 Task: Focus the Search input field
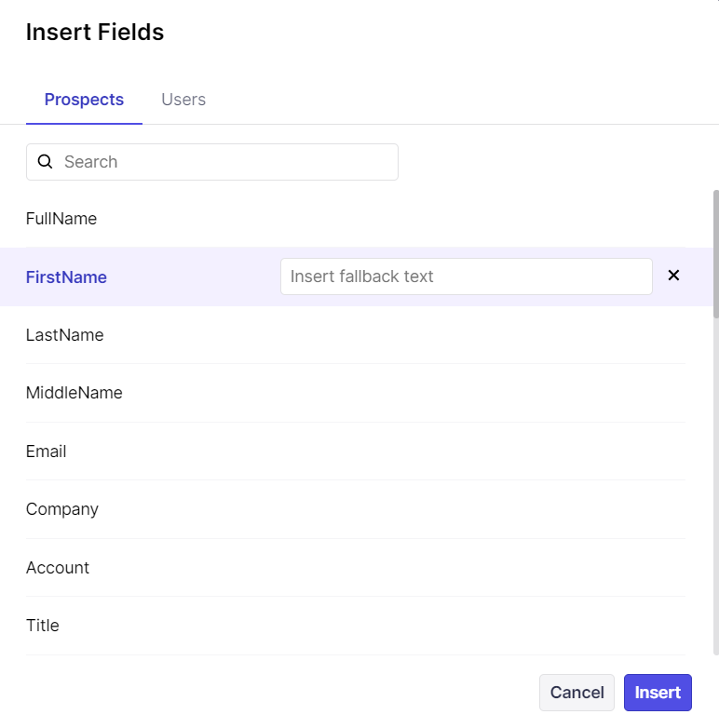pos(224,162)
